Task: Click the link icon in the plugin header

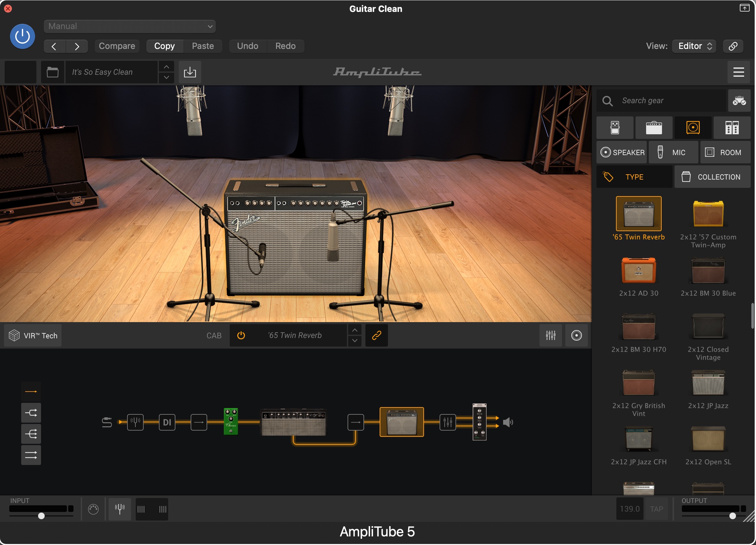Action: click(x=733, y=46)
